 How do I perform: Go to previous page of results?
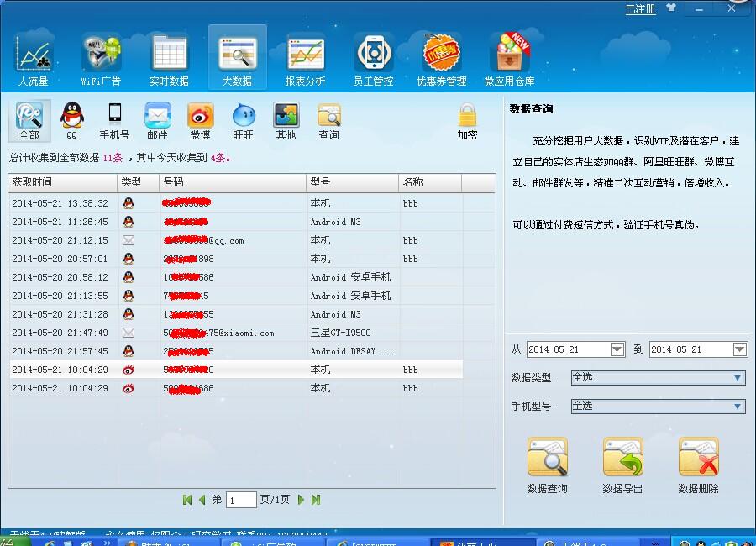coord(202,500)
